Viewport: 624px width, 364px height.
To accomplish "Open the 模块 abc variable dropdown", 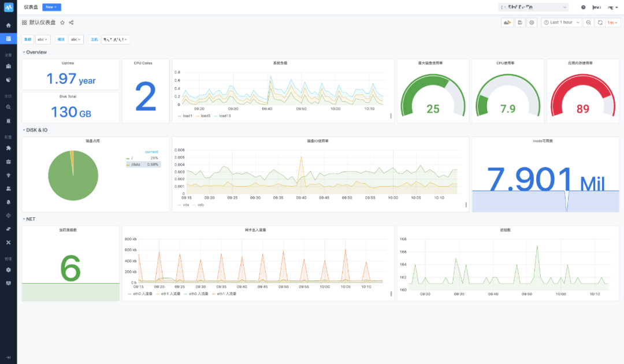I will (x=76, y=39).
